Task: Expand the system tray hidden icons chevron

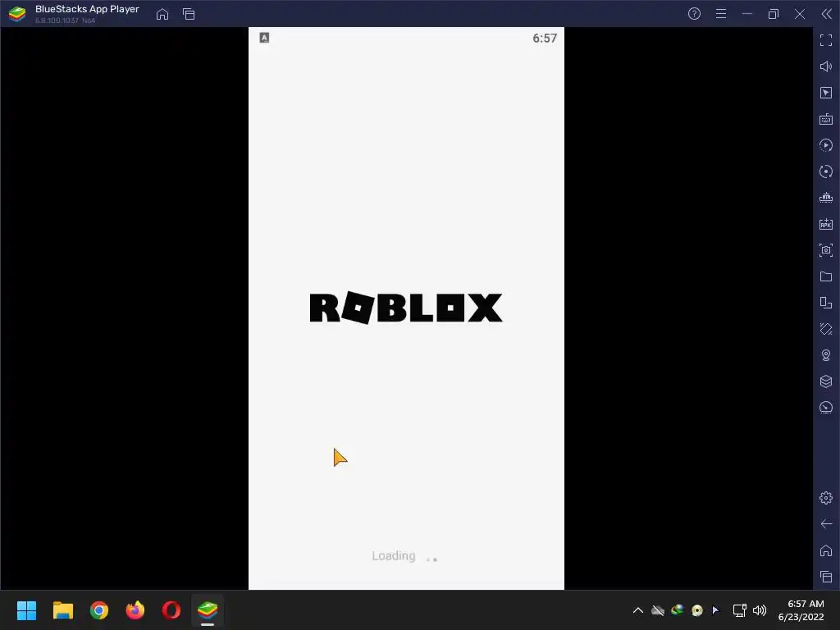Action: click(638, 610)
